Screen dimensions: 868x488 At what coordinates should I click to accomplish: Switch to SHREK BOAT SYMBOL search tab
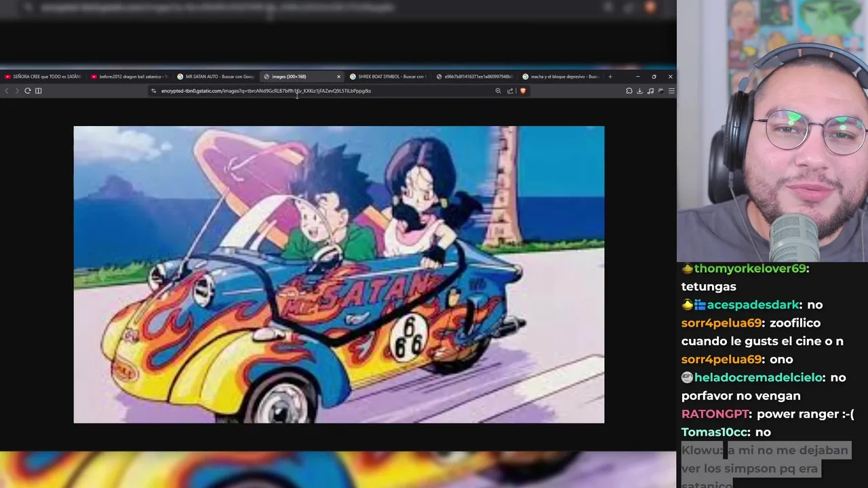pyautogui.click(x=388, y=77)
